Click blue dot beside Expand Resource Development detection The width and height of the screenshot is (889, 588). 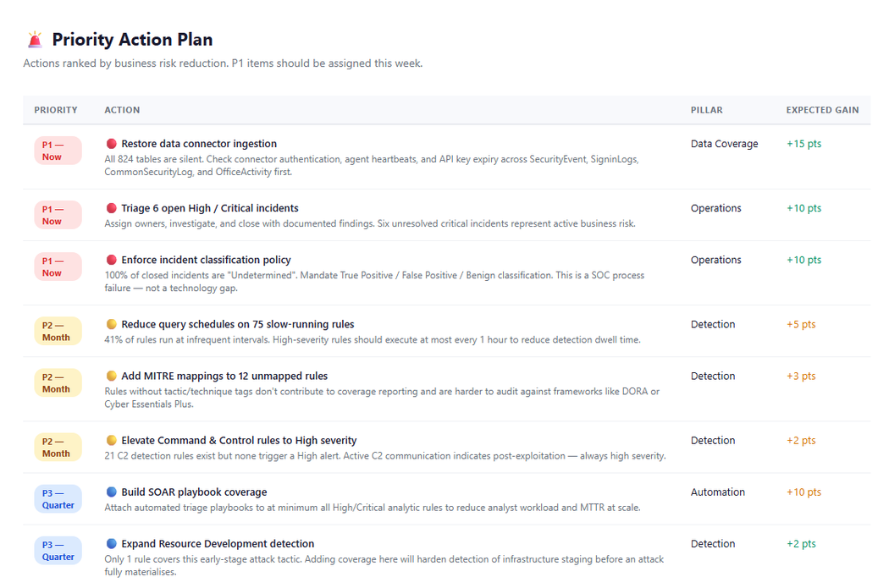coord(112,544)
